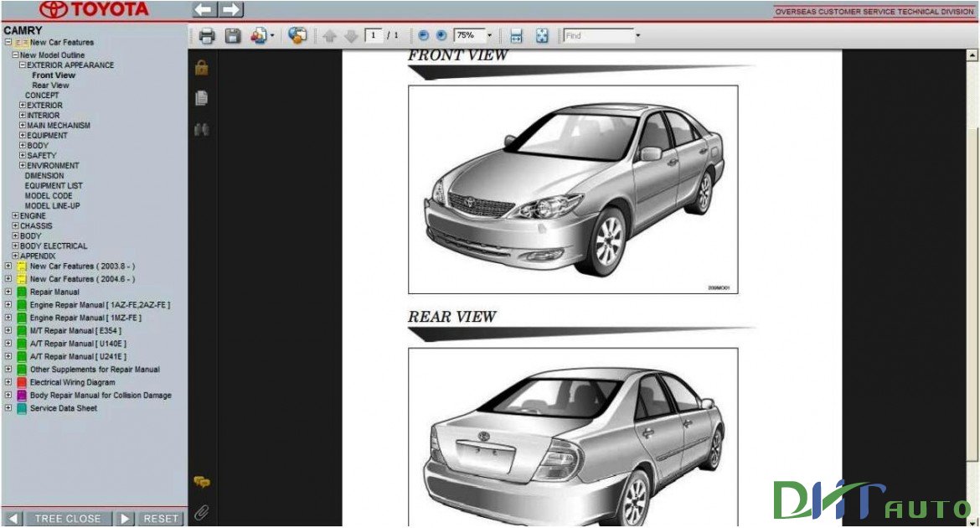Expand the SAFETY tree node
Viewport: 980px width, 528px height.
(23, 155)
